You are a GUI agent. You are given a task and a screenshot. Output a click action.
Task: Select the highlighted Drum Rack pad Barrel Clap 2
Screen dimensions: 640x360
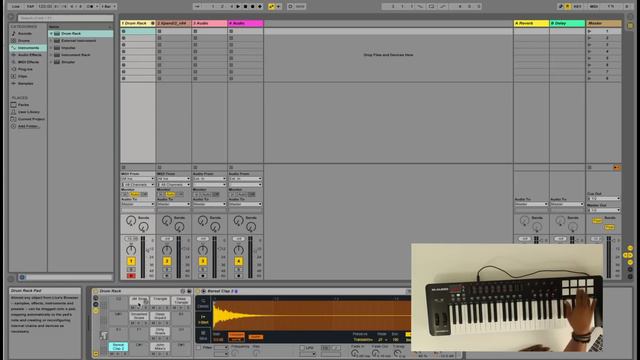pyautogui.click(x=118, y=347)
